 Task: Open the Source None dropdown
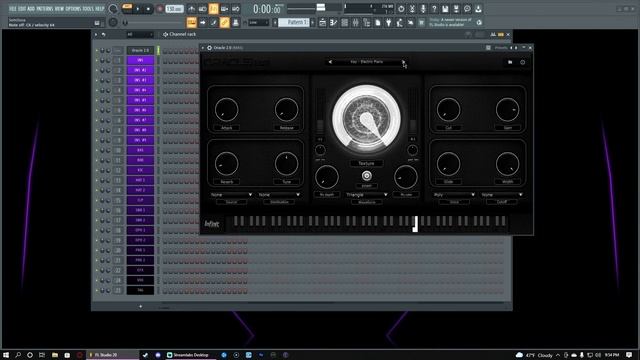pos(231,195)
